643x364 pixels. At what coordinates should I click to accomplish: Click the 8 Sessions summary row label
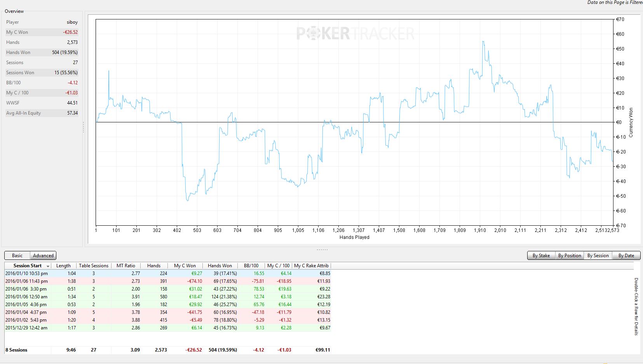16,350
